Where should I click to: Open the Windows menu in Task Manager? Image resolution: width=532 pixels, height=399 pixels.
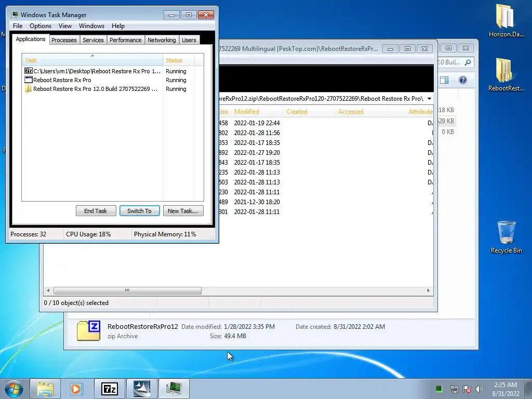[x=91, y=26]
